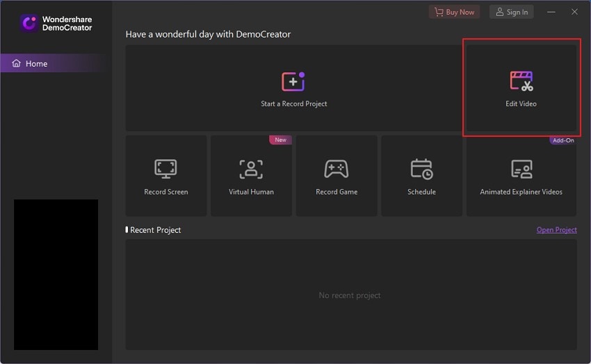Click the 'No recent project' text

350,295
